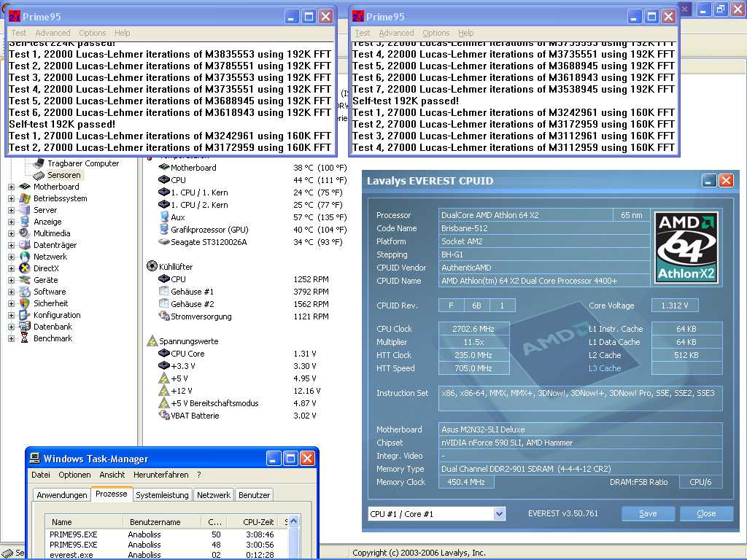This screenshot has height=560, width=747.
Task: Open the Herunterfahren menu in Task-Manager
Action: click(161, 475)
